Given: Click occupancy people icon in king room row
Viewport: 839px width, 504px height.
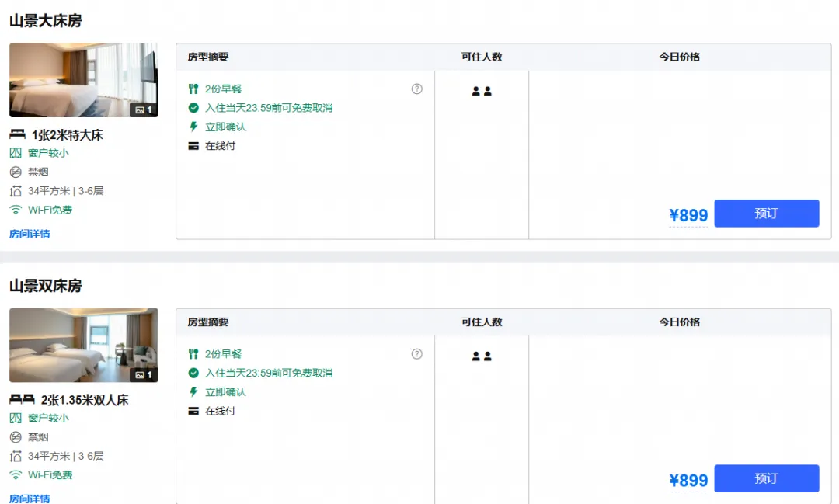Looking at the screenshot, I should [x=482, y=92].
